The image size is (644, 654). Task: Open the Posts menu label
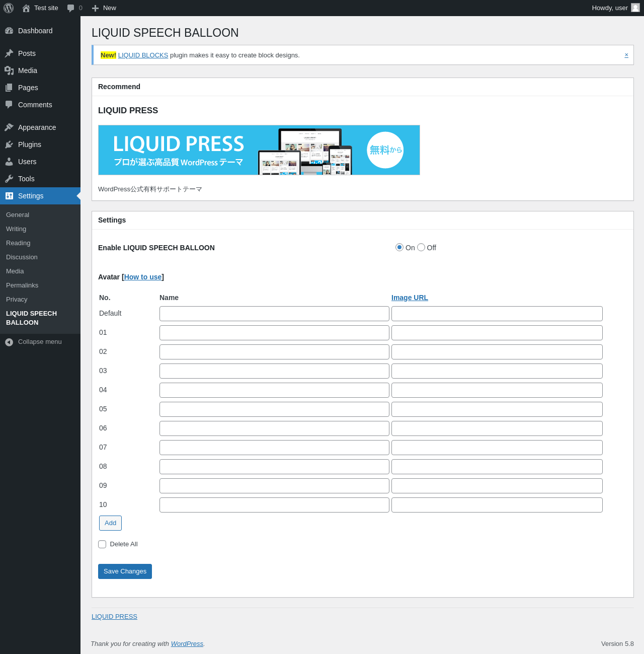coord(27,53)
